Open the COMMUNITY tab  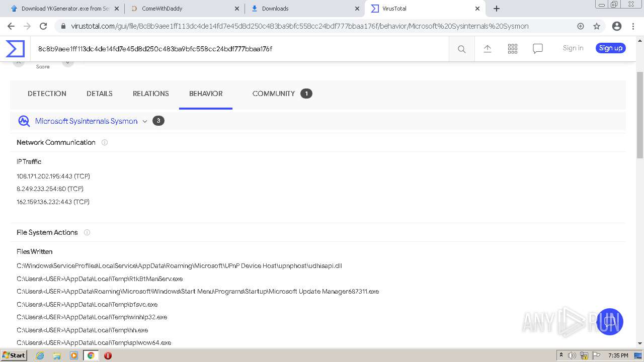(274, 94)
